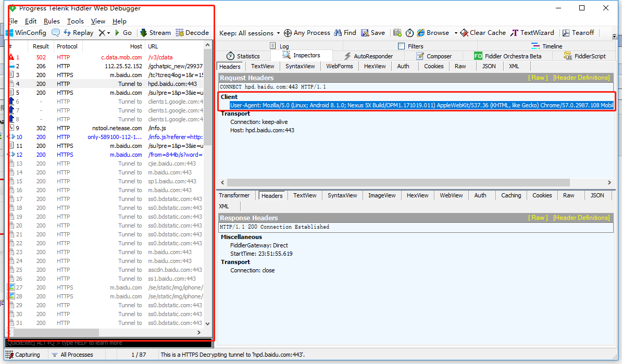Enable the Filters checkbox
Image resolution: width=622 pixels, height=364 pixels.
(401, 46)
